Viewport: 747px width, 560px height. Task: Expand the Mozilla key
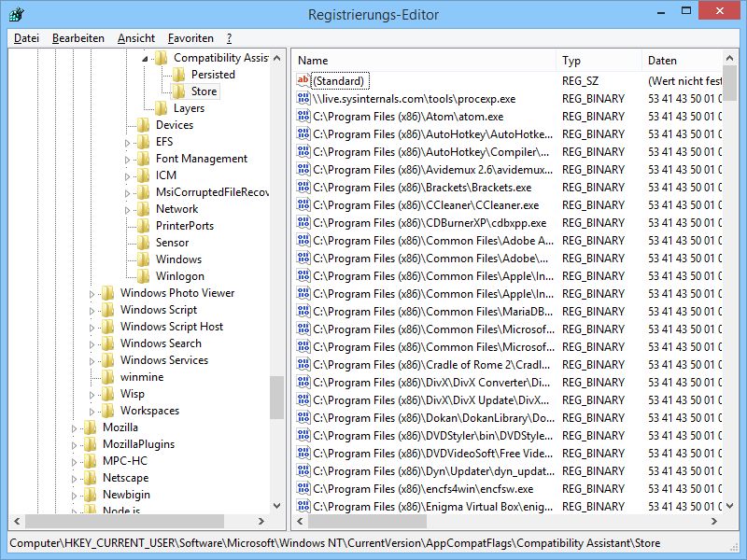coord(75,428)
